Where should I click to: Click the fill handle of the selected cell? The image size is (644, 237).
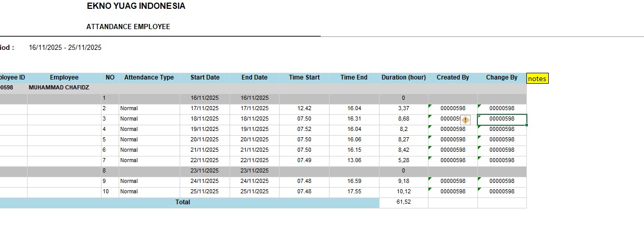526,125
